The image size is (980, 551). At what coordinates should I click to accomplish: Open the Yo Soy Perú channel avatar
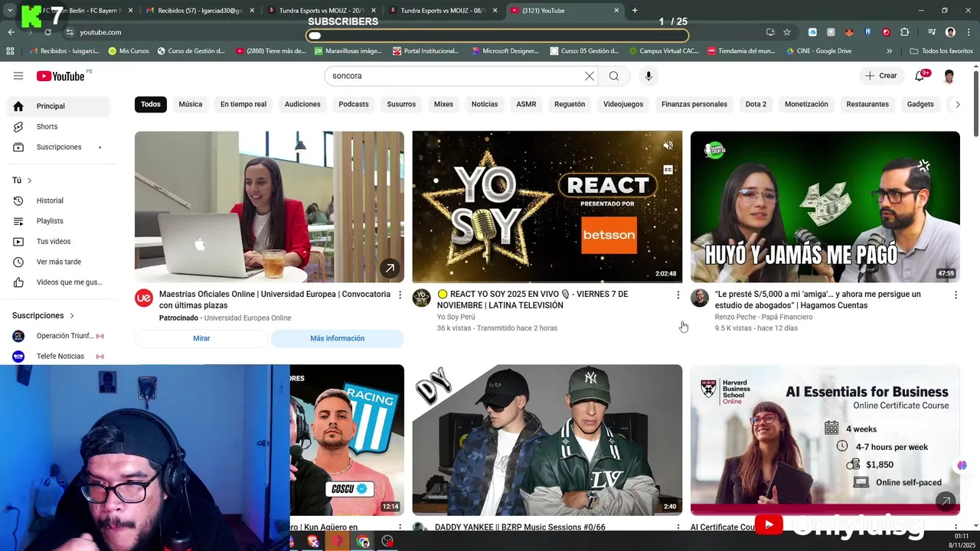(x=422, y=298)
